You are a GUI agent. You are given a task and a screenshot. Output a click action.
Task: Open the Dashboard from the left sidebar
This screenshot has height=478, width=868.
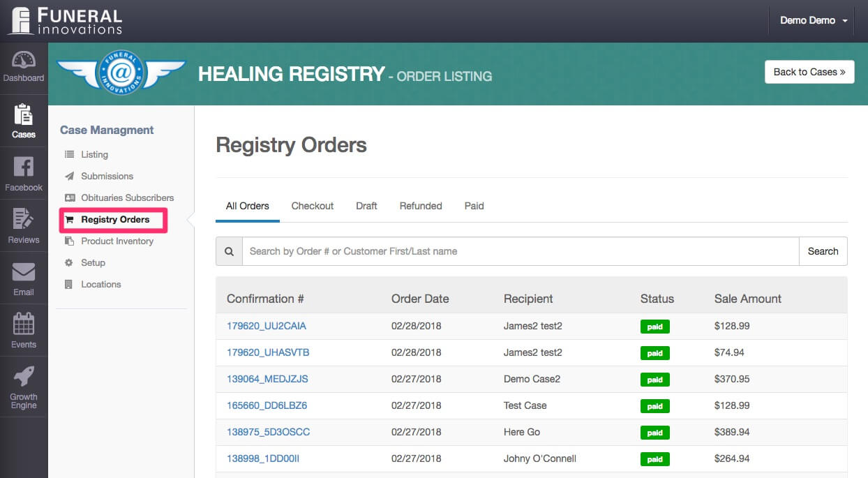24,66
